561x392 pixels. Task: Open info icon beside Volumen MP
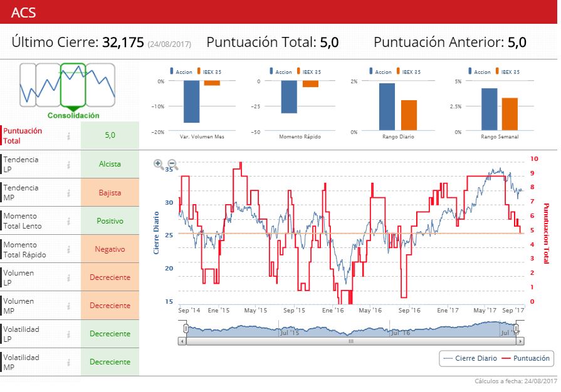(x=68, y=306)
